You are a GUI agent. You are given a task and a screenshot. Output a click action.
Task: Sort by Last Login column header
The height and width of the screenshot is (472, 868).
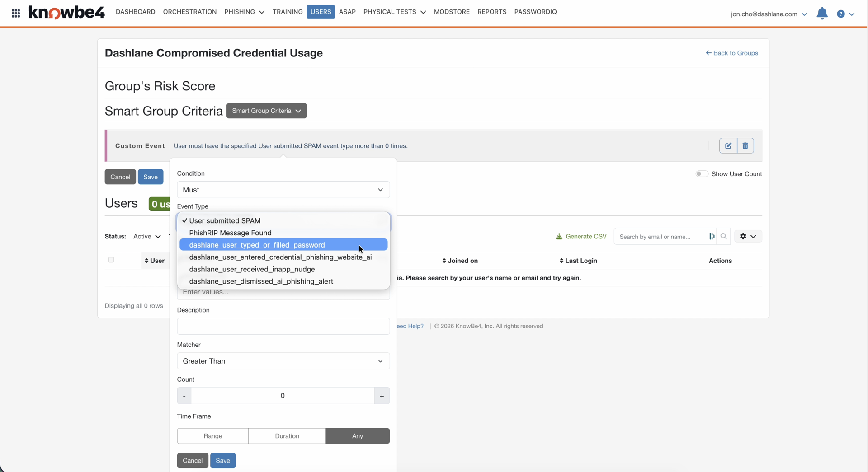point(578,261)
